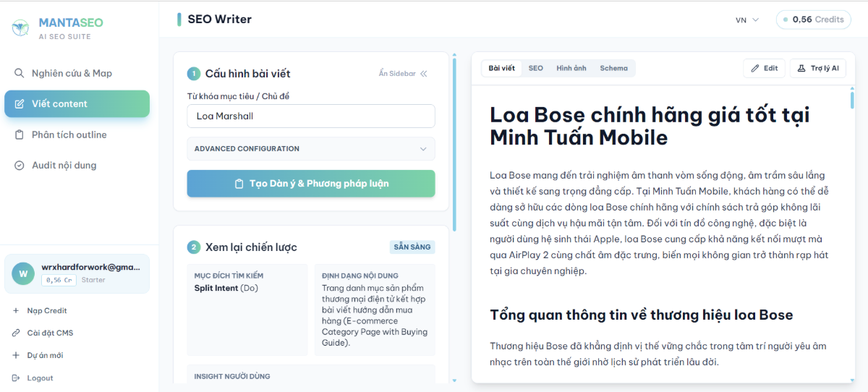Click the logout arrow icon

tap(16, 378)
